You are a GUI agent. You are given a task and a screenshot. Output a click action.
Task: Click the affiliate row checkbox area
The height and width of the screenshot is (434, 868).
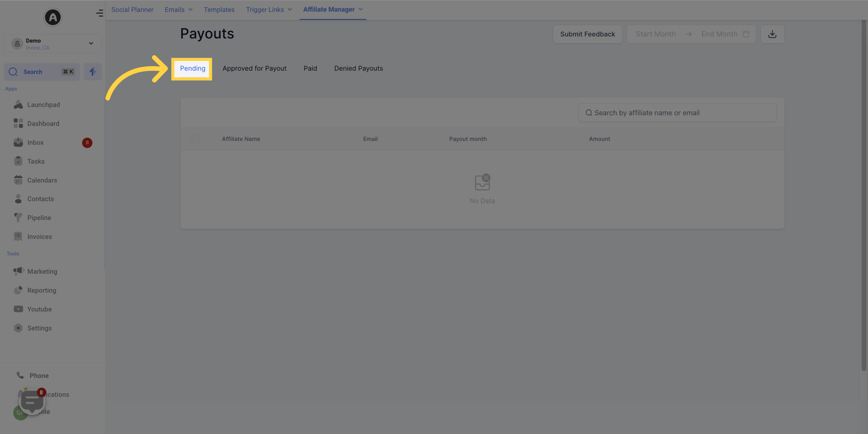point(196,138)
